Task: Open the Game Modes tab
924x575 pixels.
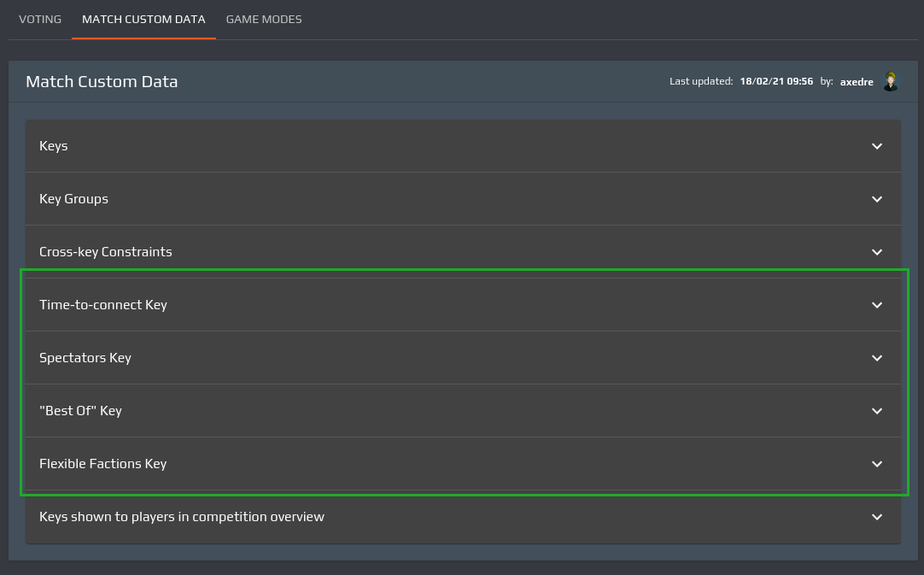Action: tap(264, 19)
